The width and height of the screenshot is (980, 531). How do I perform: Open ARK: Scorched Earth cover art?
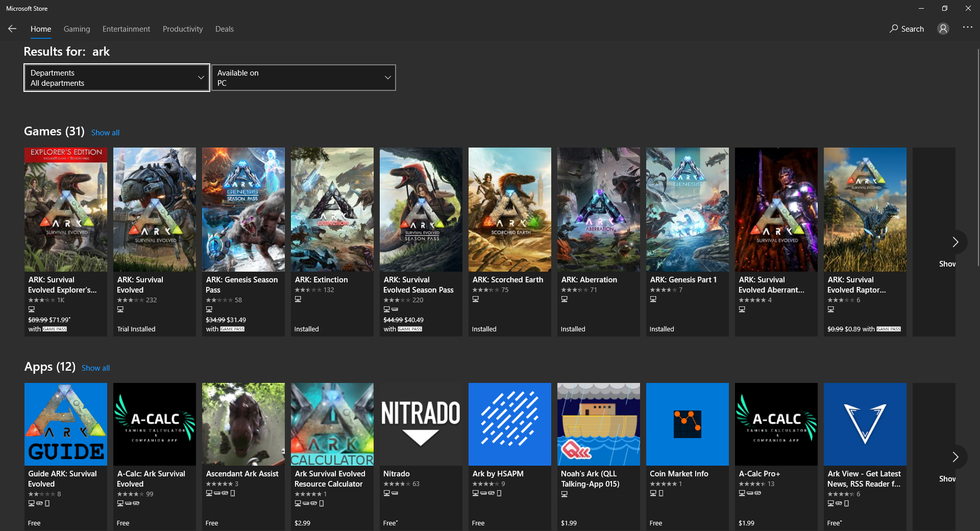pyautogui.click(x=510, y=210)
